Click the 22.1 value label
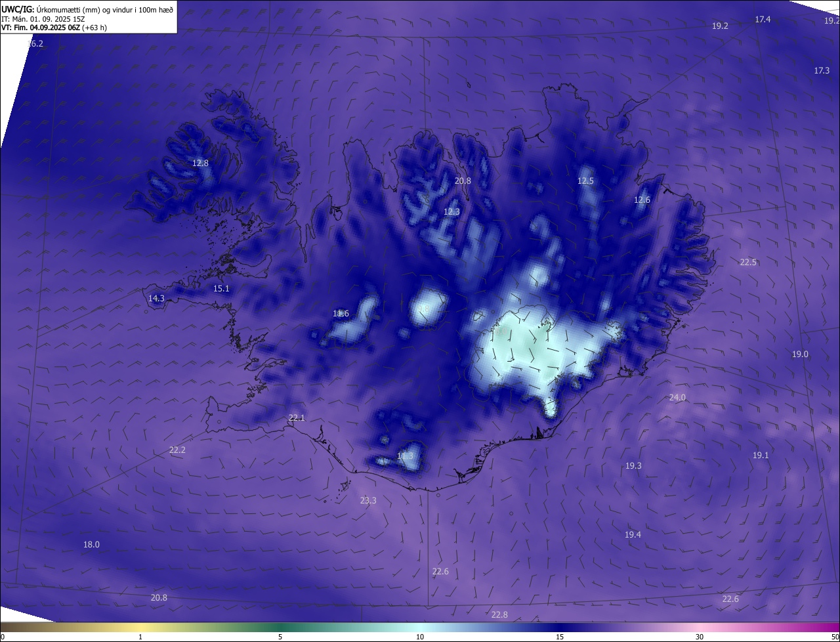 click(x=297, y=418)
